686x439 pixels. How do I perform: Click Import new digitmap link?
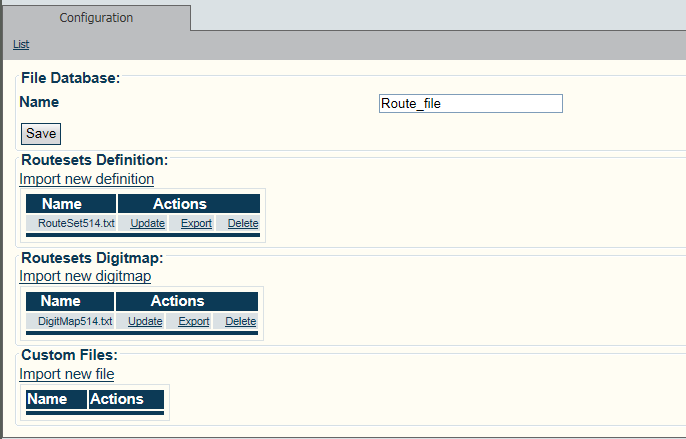85,276
